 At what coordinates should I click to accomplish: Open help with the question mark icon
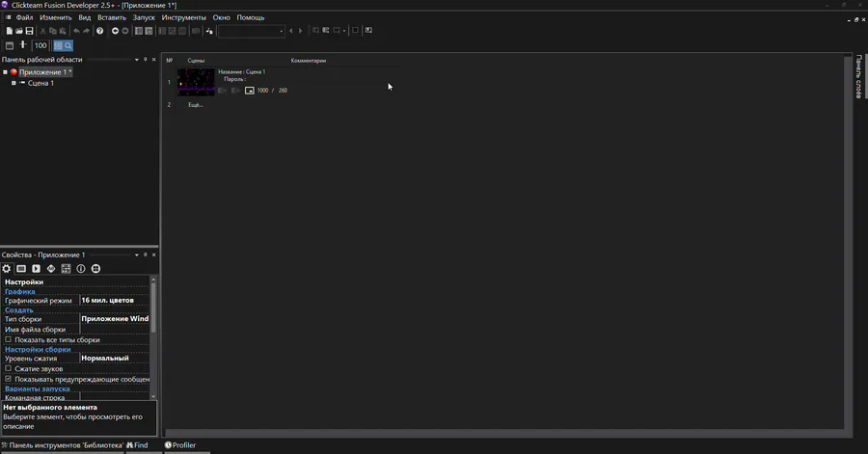99,31
